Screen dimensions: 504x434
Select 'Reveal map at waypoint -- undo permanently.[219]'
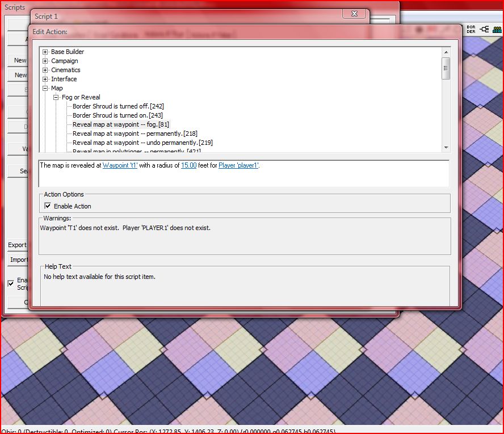(x=142, y=143)
